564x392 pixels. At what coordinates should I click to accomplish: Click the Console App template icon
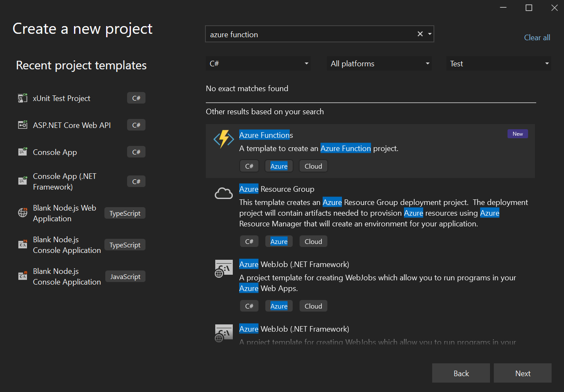coord(23,152)
